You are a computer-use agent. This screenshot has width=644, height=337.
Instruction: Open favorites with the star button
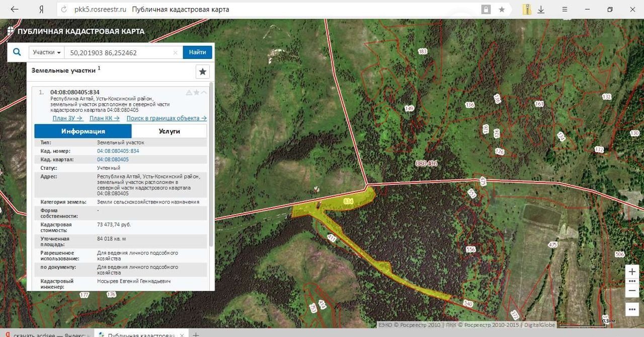(x=202, y=72)
